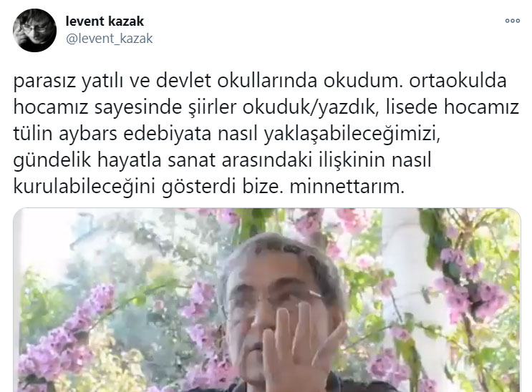Open the levent kazak display name link
The height and width of the screenshot is (392, 532).
coord(105,21)
